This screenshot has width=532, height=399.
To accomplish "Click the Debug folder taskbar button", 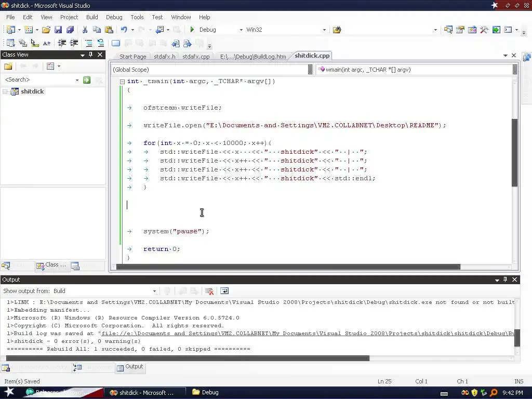I will tap(206, 392).
